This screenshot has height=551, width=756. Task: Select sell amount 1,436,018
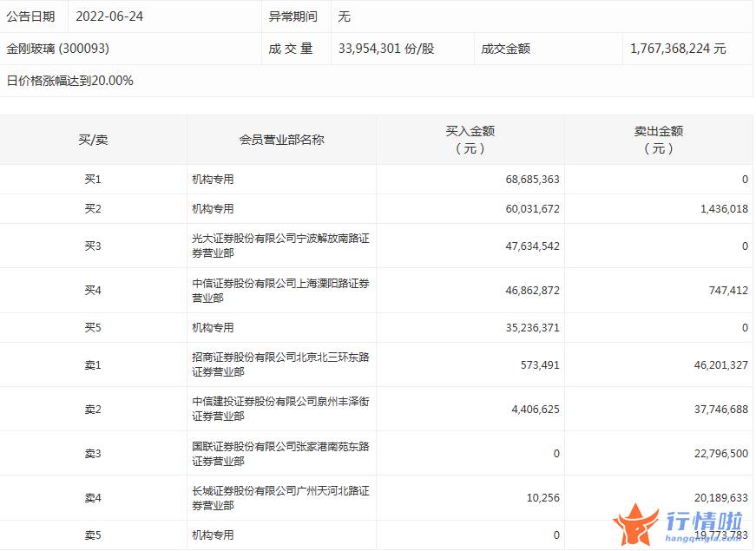pyautogui.click(x=724, y=209)
